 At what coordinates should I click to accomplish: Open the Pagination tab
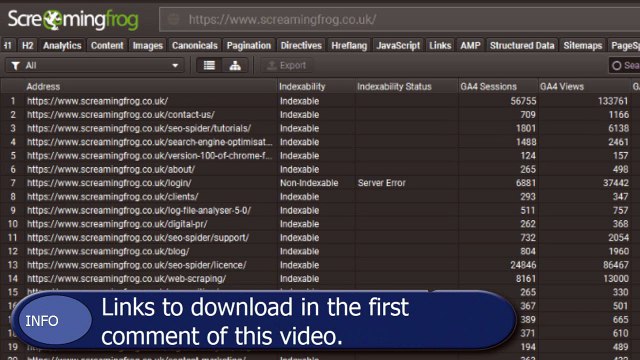click(249, 45)
